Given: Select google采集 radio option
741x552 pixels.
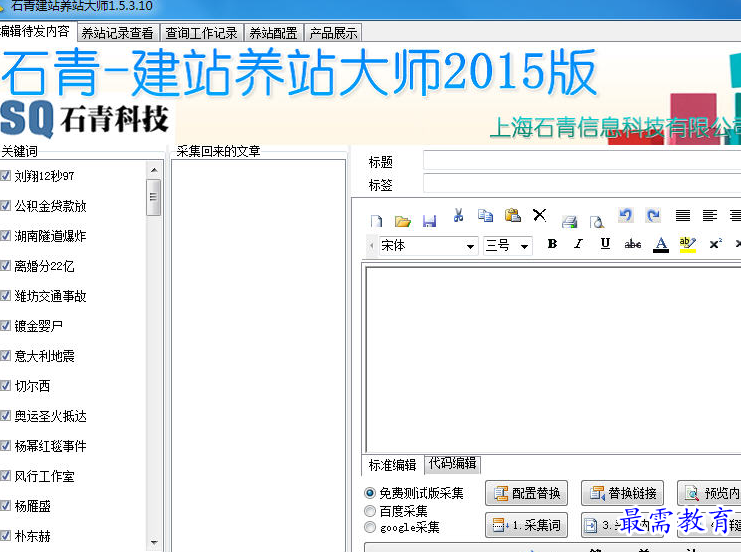Looking at the screenshot, I should 370,527.
